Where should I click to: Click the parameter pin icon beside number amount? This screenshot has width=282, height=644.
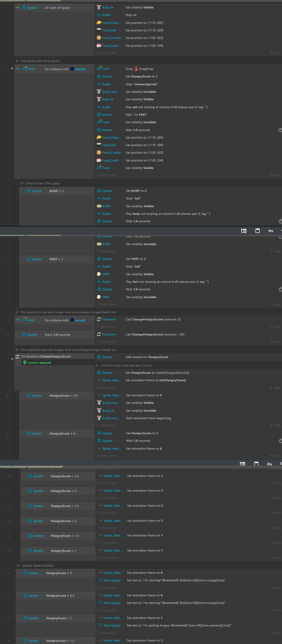coord(24,362)
